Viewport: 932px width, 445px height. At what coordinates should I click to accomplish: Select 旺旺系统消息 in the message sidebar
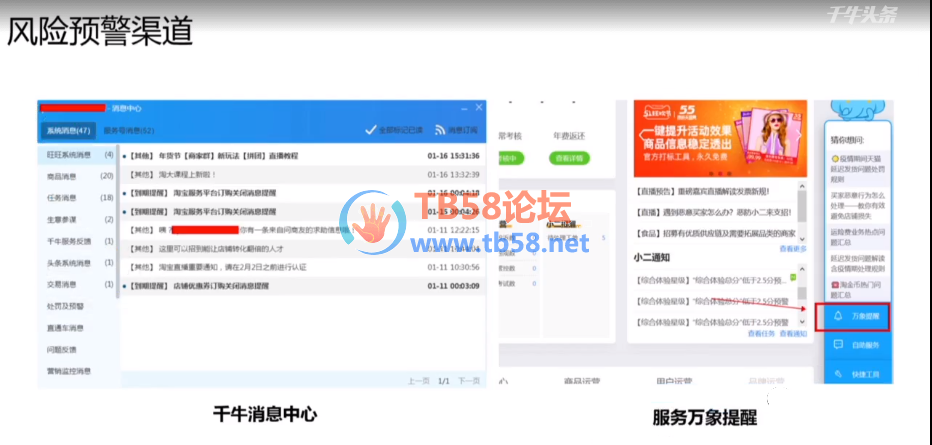coord(78,155)
